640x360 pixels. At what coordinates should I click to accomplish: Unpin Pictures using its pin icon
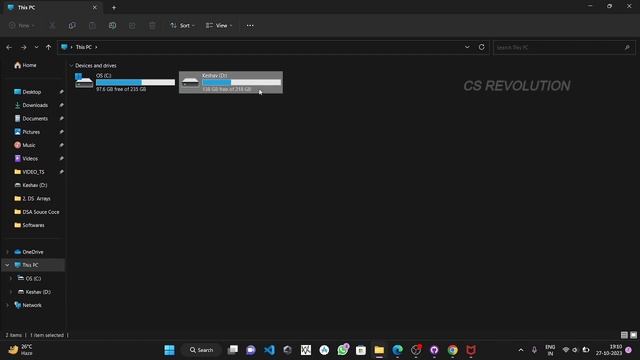[x=61, y=132]
